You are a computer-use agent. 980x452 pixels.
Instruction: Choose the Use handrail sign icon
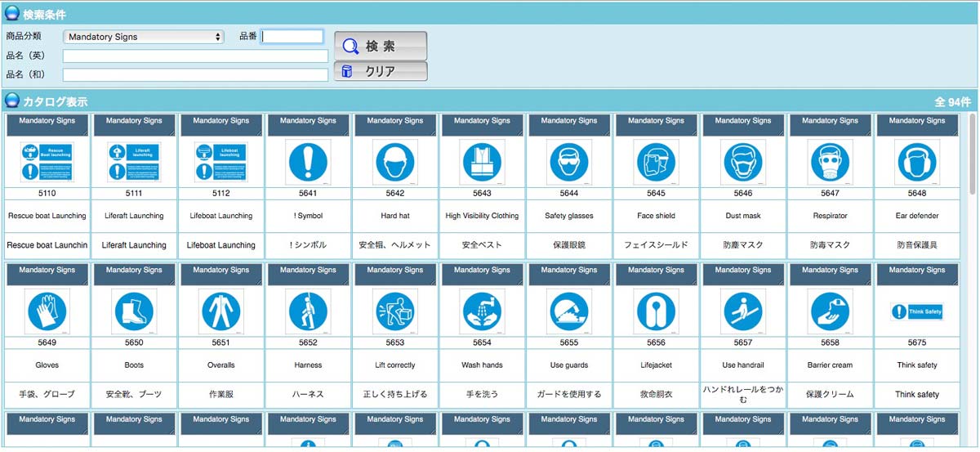tap(743, 311)
